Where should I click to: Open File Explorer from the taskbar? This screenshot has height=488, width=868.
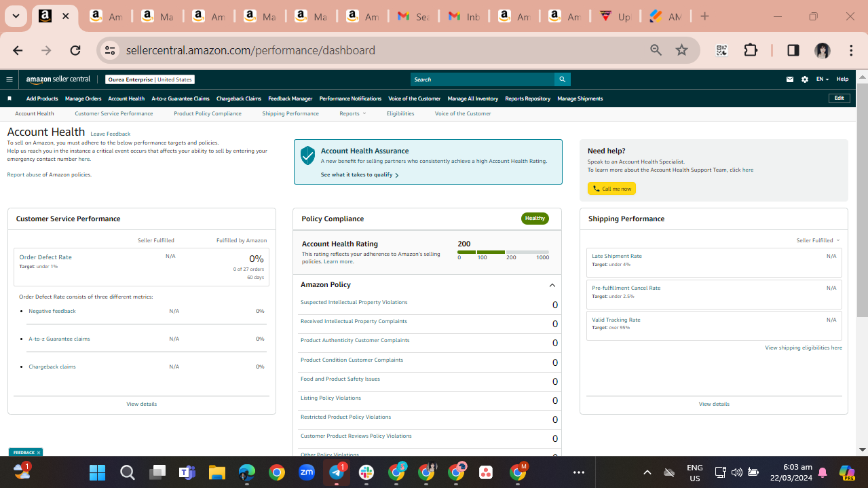[216, 472]
